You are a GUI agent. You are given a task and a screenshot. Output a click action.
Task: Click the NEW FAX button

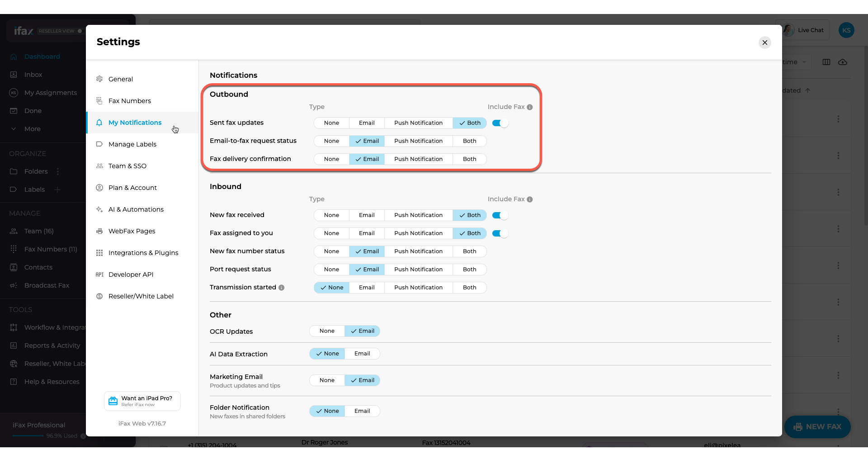817,426
